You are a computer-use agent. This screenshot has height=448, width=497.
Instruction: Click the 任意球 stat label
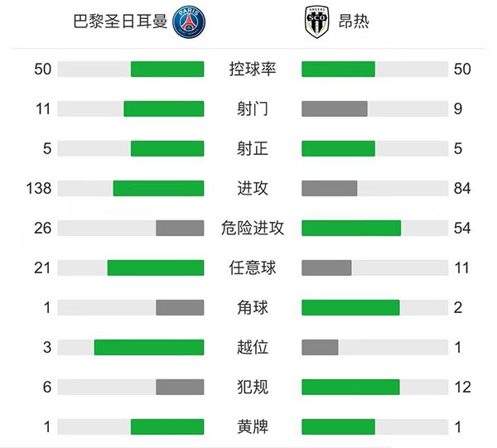coord(253,267)
